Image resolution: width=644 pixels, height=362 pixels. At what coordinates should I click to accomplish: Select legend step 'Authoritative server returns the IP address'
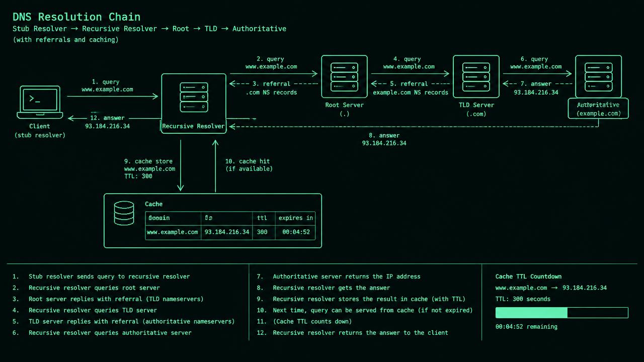coord(347,277)
